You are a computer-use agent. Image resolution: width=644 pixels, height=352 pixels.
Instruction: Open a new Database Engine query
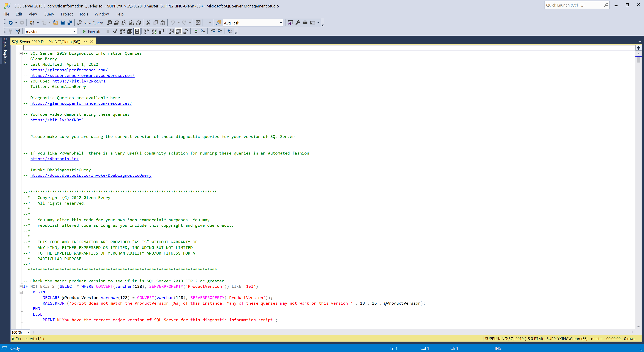coord(109,23)
